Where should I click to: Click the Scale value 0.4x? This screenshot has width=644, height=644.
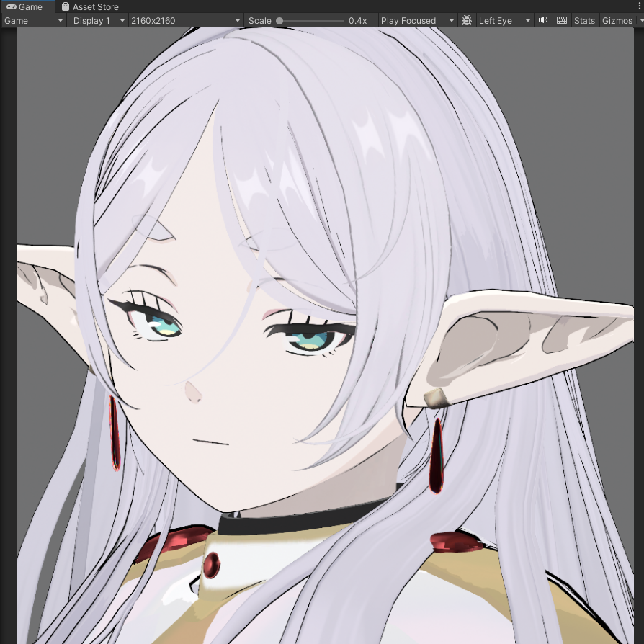[x=357, y=21]
